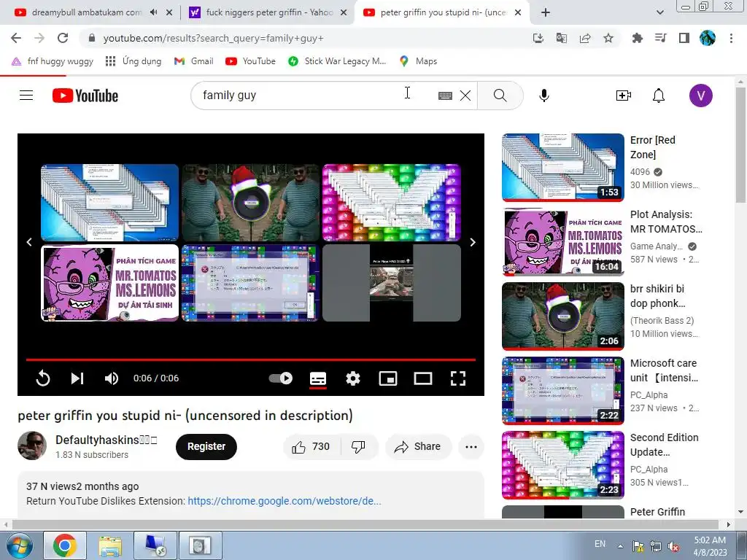This screenshot has height=560, width=747.
Task: Play MR.TOMATOS end-screen suggestion in player
Action: click(x=110, y=283)
